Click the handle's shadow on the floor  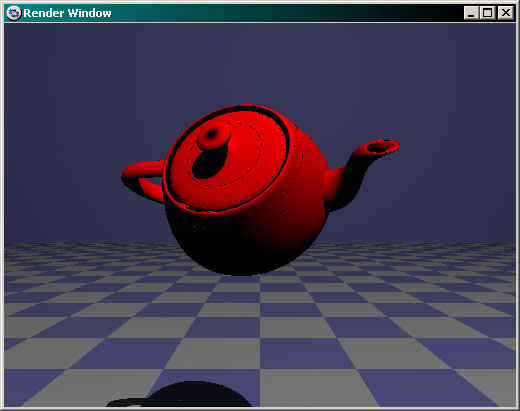(x=128, y=402)
